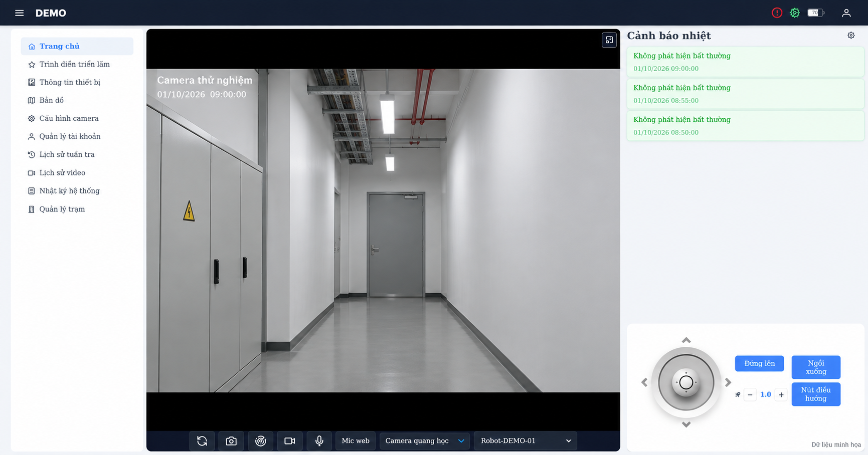Click the radar scan icon

point(261,441)
